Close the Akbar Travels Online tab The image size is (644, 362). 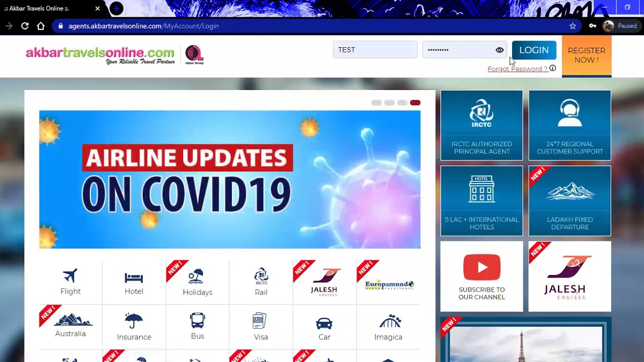point(98,9)
